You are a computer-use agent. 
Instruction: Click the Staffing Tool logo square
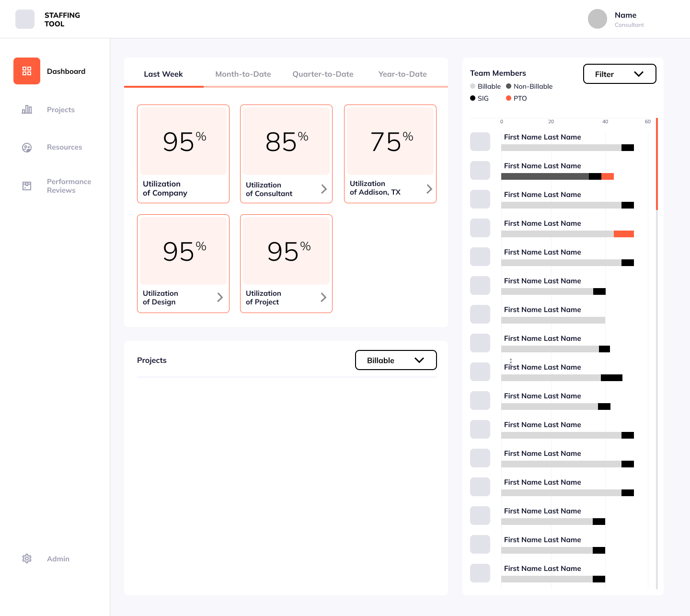coord(24,19)
